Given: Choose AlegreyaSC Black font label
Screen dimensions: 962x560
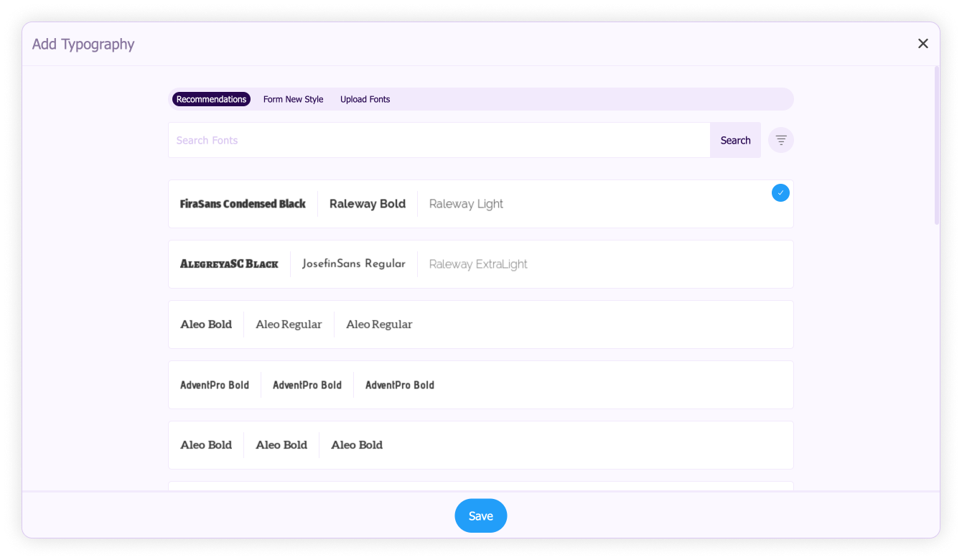Looking at the screenshot, I should pyautogui.click(x=229, y=264).
